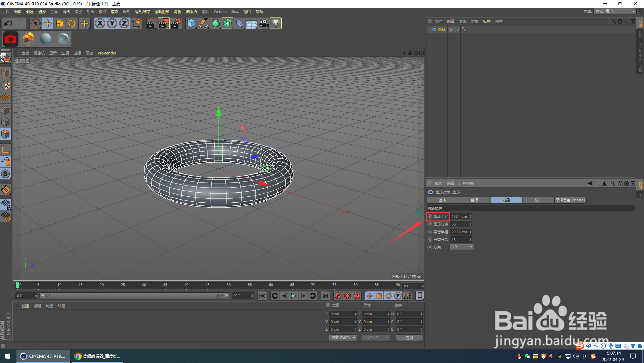Select the Rotate tool icon

[72, 23]
